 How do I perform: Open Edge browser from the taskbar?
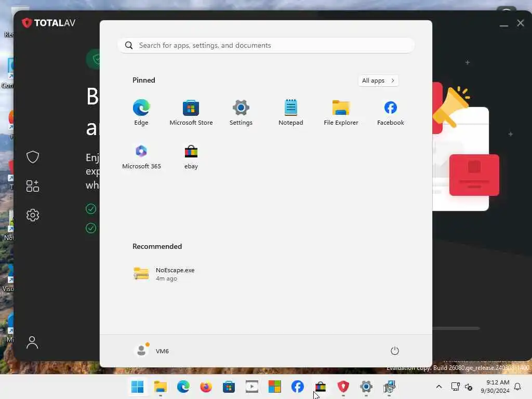(x=183, y=387)
